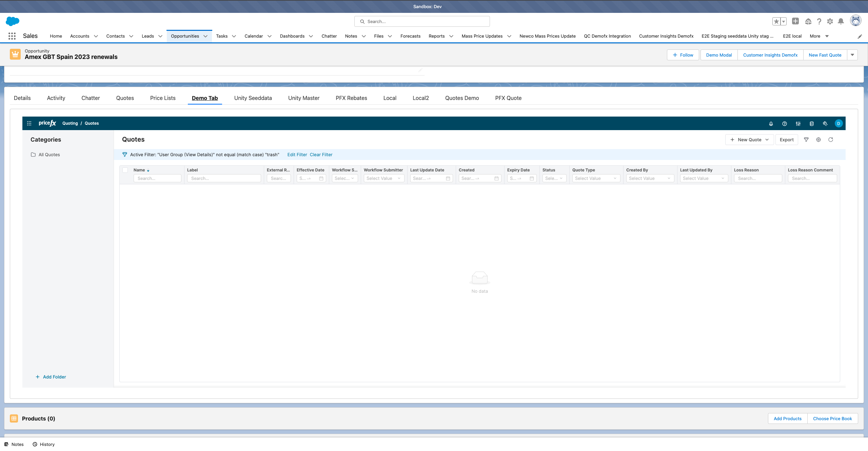Open PriceFX preferences sliders icon
The height and width of the screenshot is (451, 868).
tap(798, 123)
